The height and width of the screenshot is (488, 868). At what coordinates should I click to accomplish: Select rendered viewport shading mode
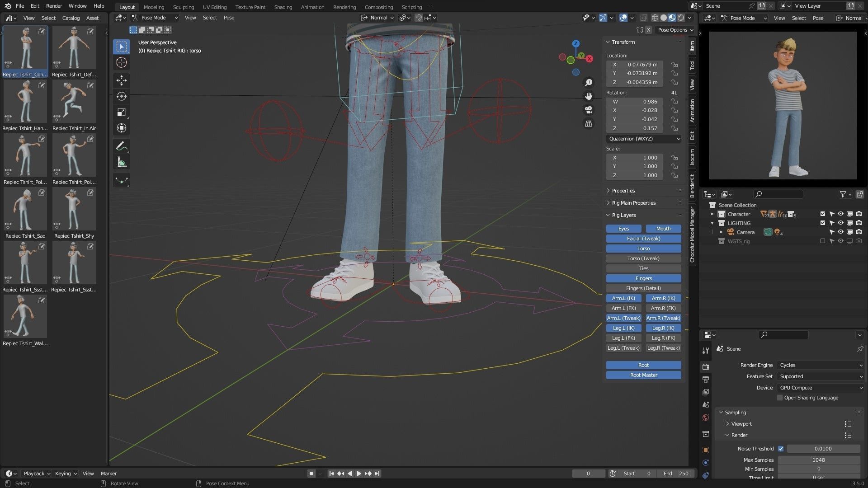681,18
